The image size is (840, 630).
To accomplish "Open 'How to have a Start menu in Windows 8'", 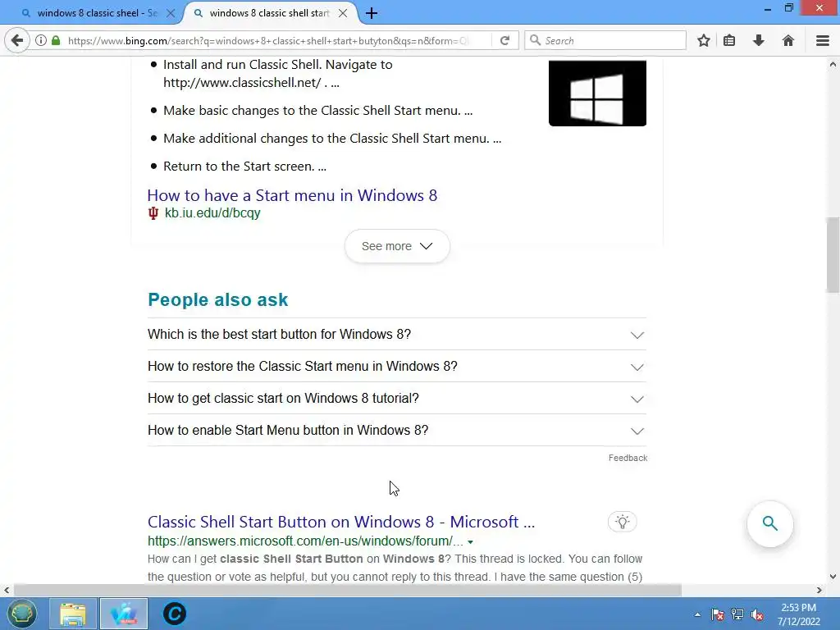I will tap(293, 195).
